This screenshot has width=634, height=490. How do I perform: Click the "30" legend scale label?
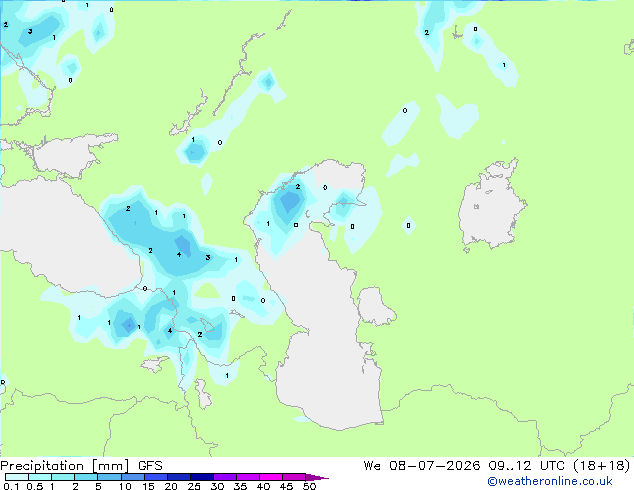click(x=217, y=486)
